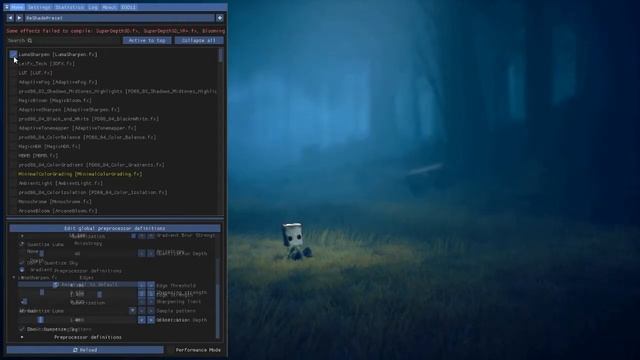This screenshot has height=360, width=640.
Task: Select the AmbientLight [AmbientLight.fx] entry
Action: 61,183
